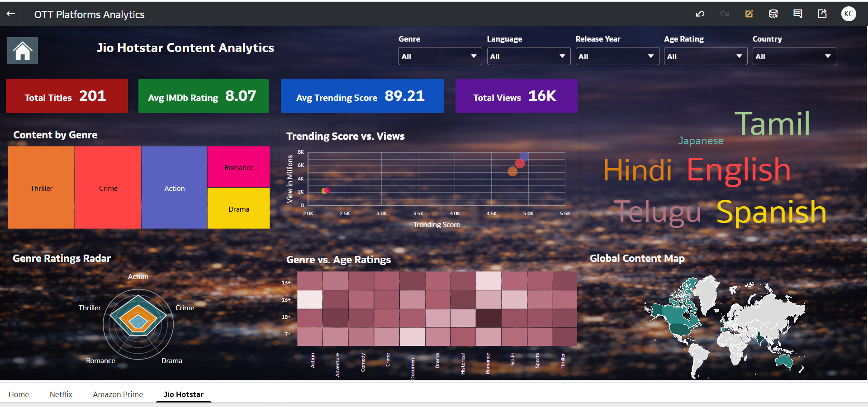Select the Jio Hotstar tab
The width and height of the screenshot is (868, 407).
[184, 394]
